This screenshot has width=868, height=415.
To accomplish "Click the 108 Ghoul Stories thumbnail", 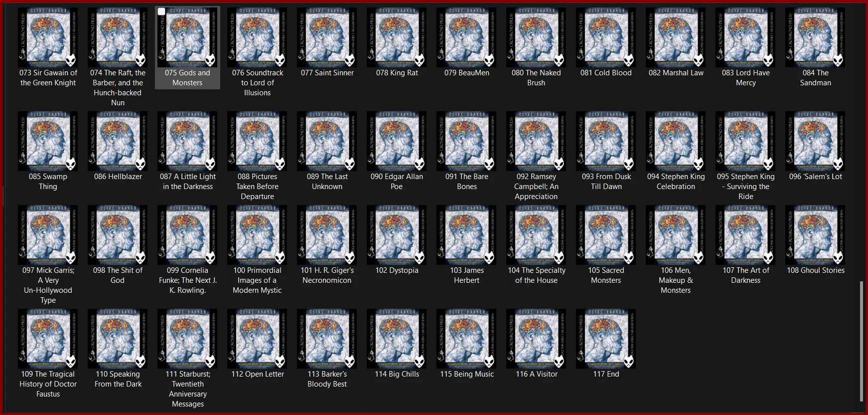I will [815, 235].
